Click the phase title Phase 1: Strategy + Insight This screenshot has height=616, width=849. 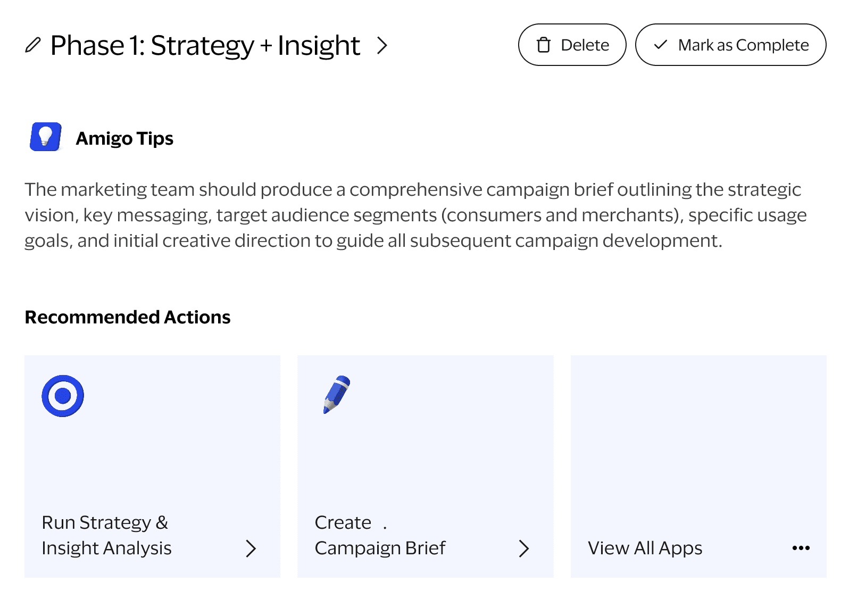204,45
